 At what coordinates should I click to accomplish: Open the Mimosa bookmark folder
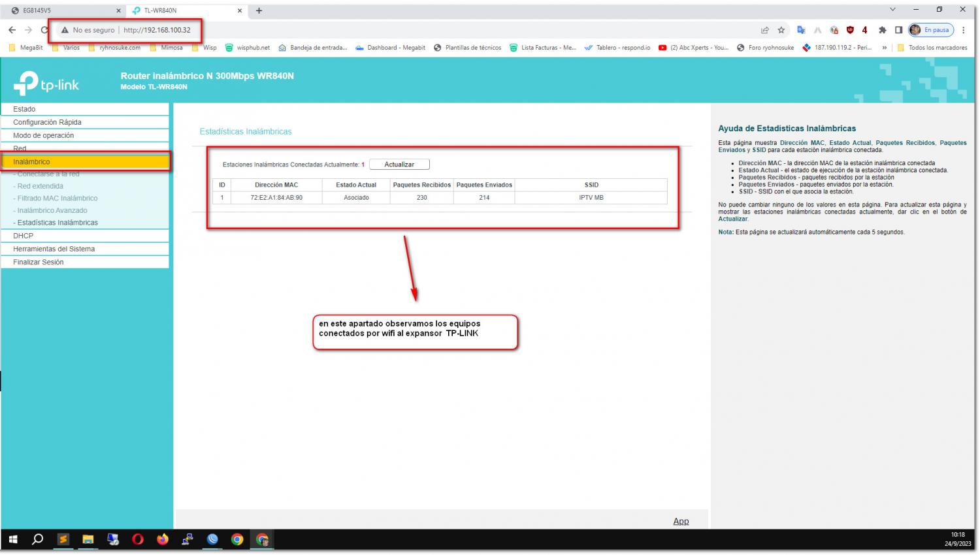tap(167, 48)
